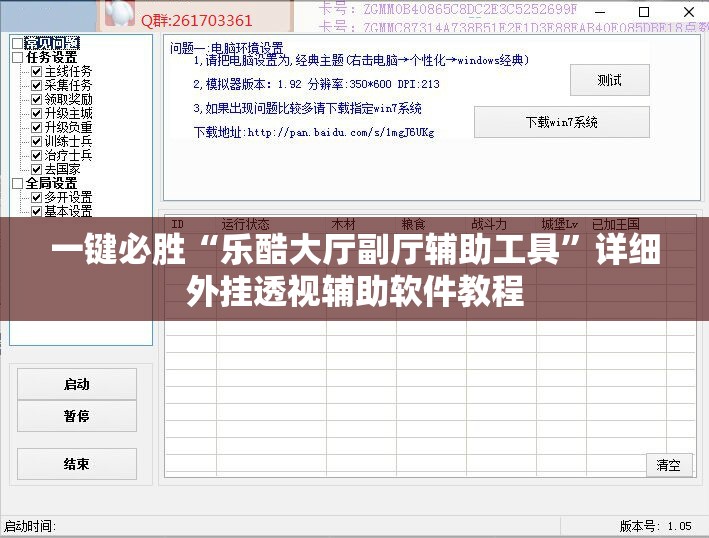Click the Q群:261703361 label

click(x=197, y=20)
